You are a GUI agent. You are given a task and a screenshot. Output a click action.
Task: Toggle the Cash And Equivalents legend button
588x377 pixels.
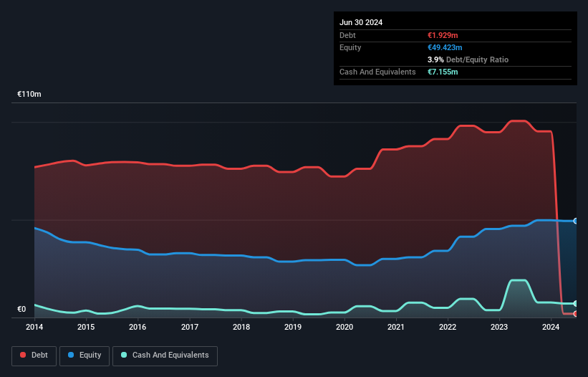165,355
